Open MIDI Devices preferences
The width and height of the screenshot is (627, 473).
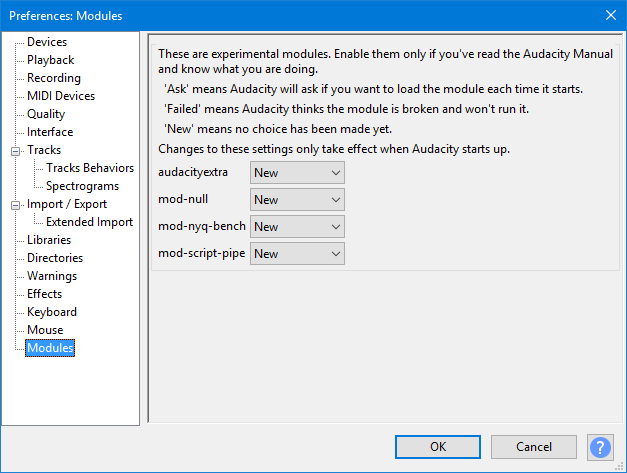coord(61,96)
